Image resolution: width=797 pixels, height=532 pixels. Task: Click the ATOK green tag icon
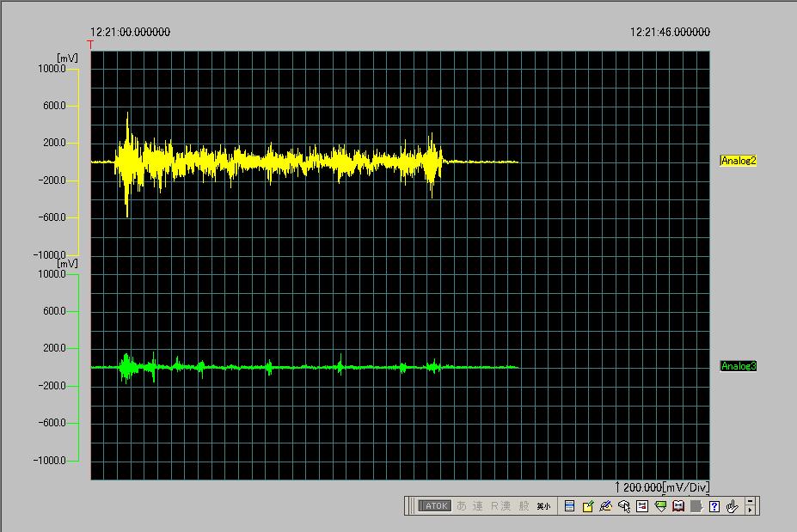[660, 506]
